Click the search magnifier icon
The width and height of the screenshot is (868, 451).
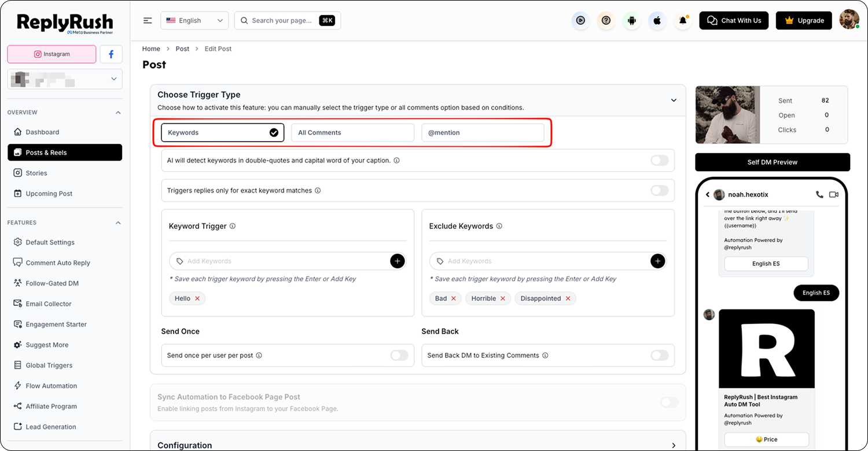click(245, 21)
